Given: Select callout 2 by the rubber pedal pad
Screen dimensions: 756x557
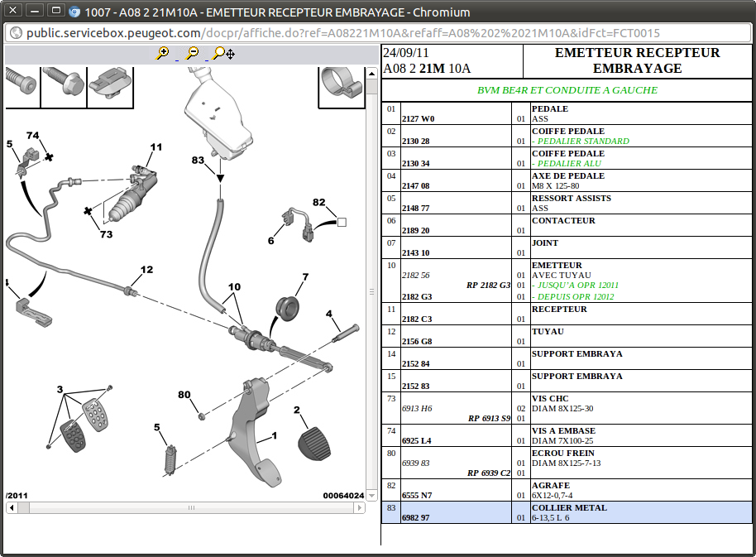Looking at the screenshot, I should click(296, 410).
